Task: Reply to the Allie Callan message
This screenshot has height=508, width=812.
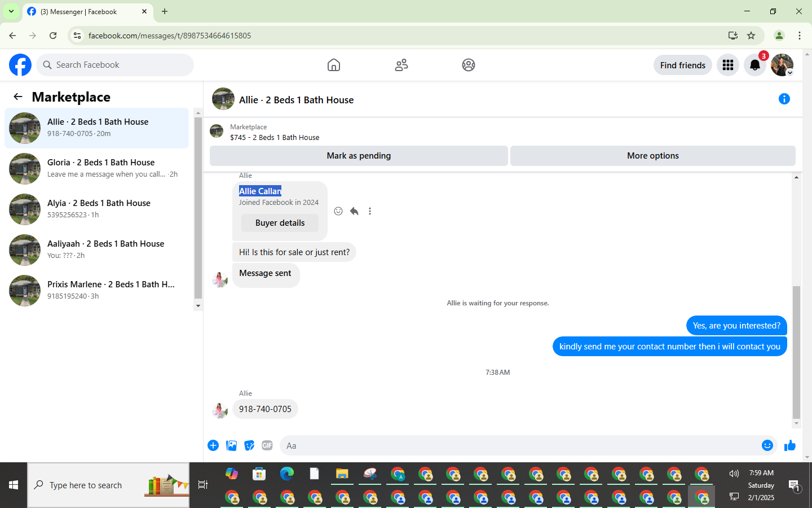Action: [x=354, y=211]
